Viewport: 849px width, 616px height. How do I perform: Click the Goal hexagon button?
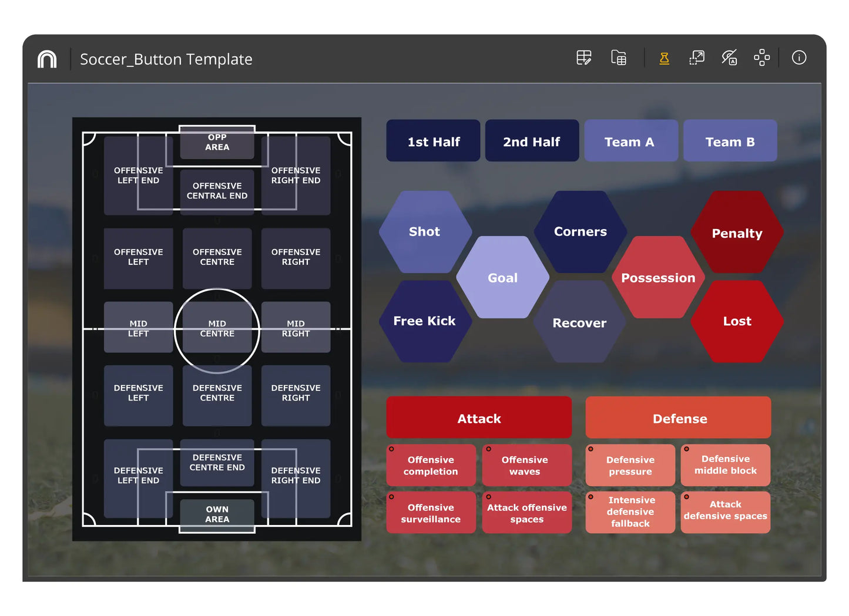502,278
